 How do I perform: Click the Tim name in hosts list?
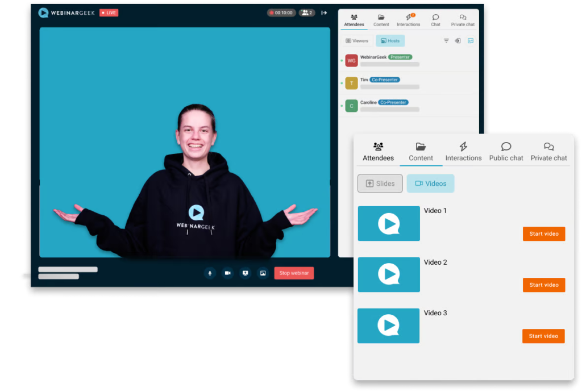click(x=364, y=80)
